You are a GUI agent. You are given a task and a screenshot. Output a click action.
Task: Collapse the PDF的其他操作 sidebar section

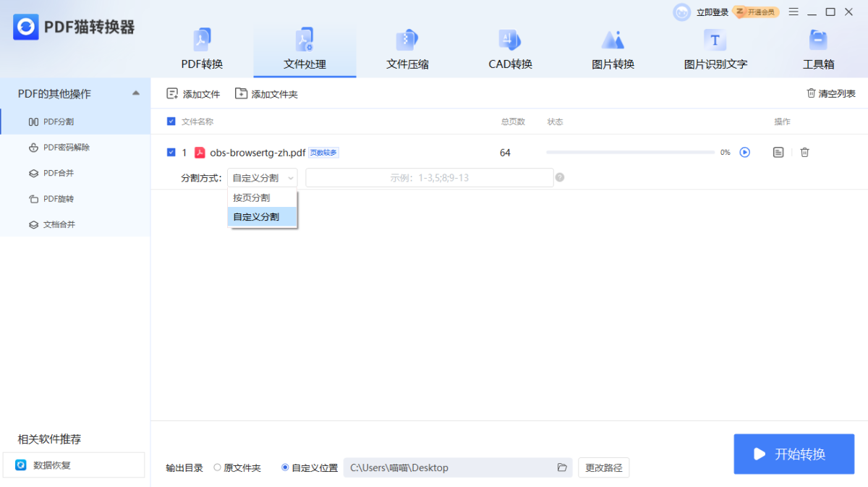coord(136,93)
